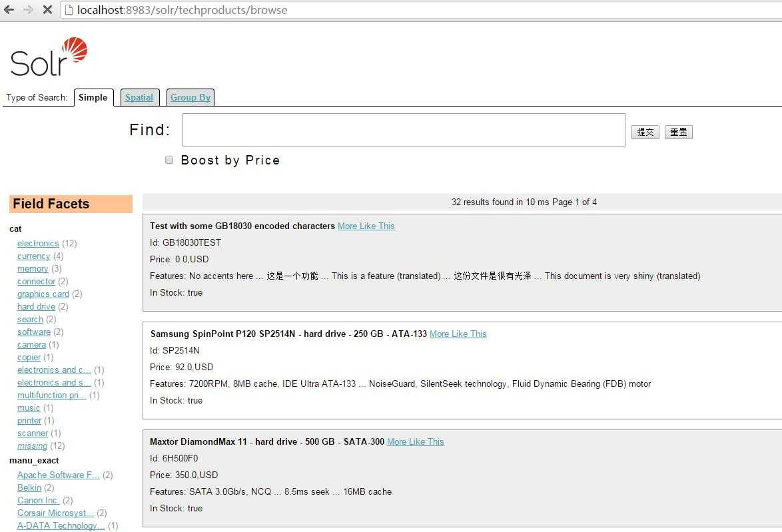This screenshot has height=532, width=782.
Task: Filter by camera facet
Action: 31,344
